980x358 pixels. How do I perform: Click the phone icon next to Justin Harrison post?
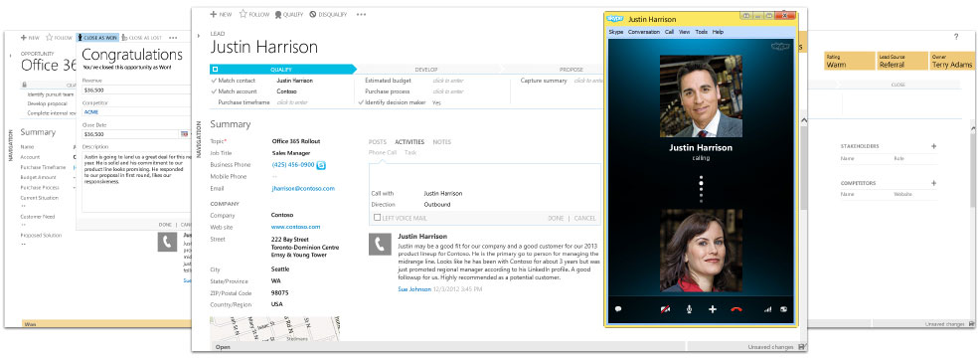pyautogui.click(x=380, y=244)
